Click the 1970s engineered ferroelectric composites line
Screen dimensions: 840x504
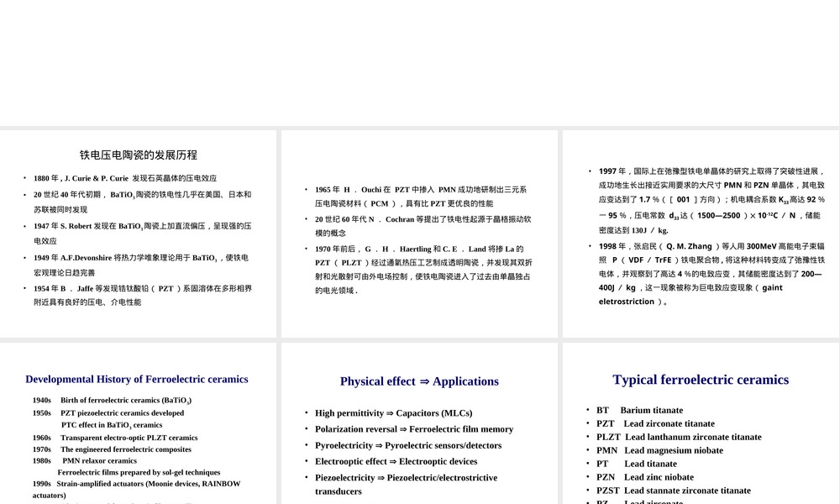point(112,449)
